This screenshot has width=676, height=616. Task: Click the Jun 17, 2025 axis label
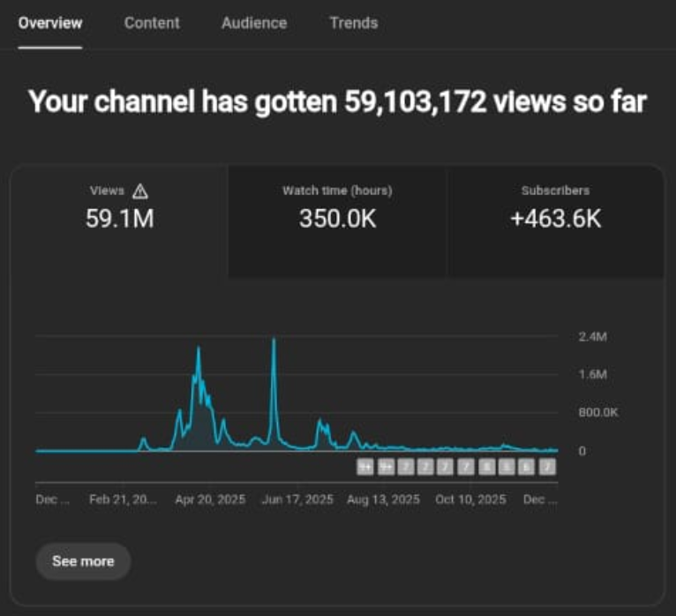click(x=297, y=500)
